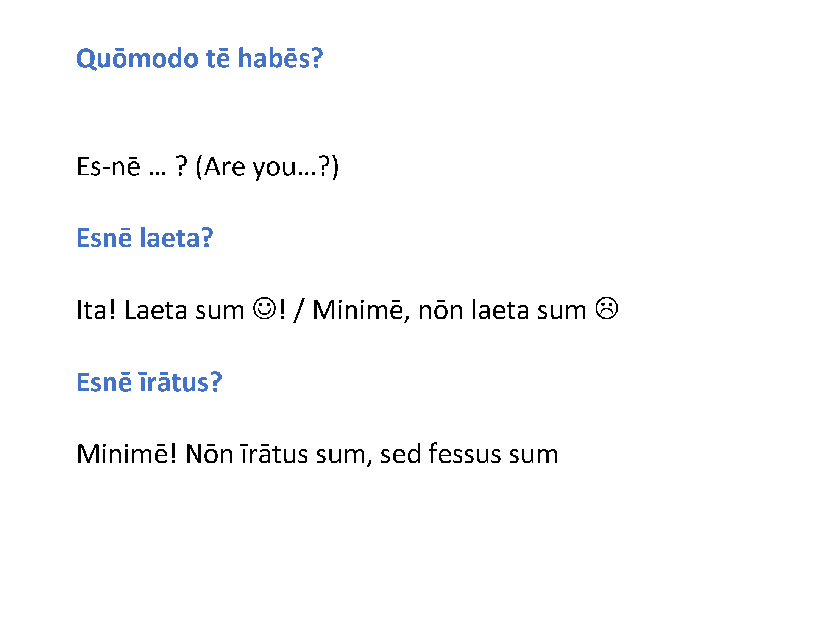
Task: Select the heading Quōmodo tē habēs?
Action: click(200, 59)
